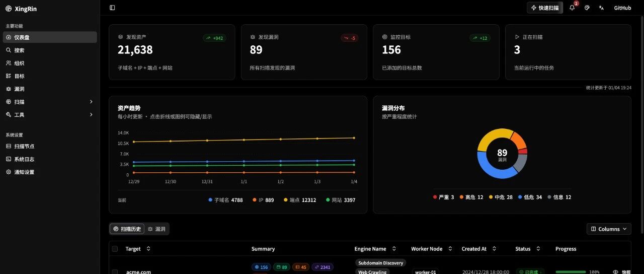Click the 仪表盘 gauge icon
The image size is (644, 274).
9,37
